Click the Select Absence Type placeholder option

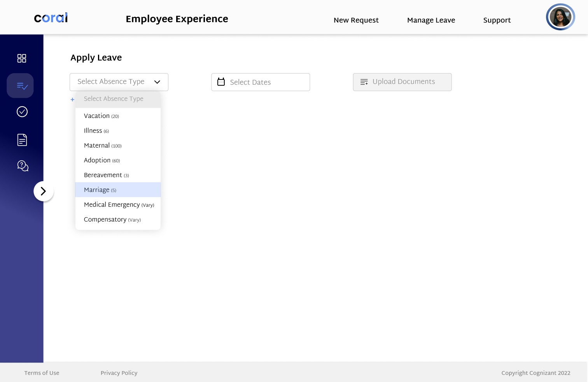click(118, 99)
